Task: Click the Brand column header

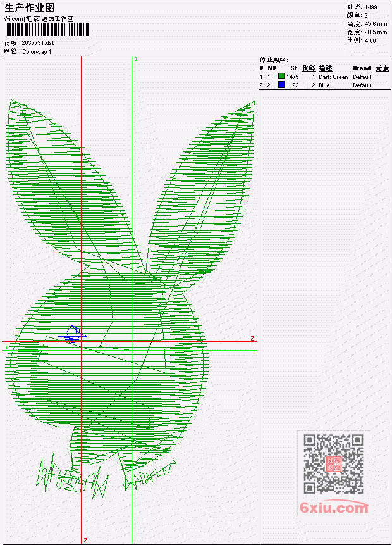Action: tap(362, 68)
